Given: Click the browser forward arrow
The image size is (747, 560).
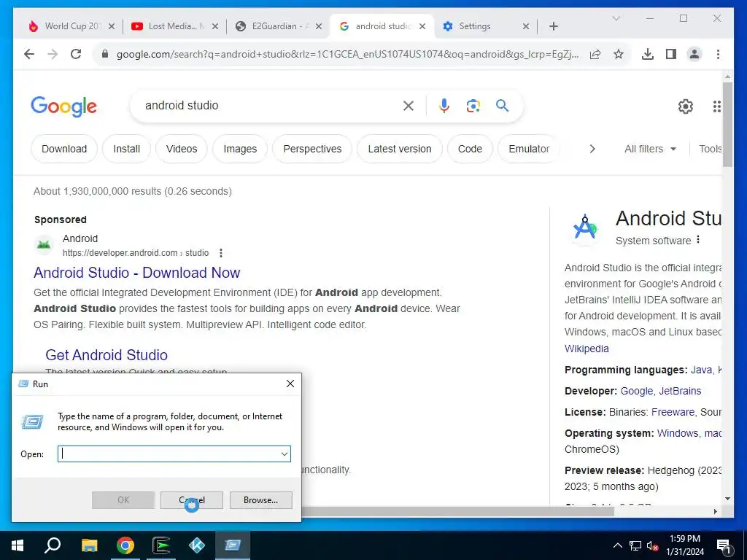Looking at the screenshot, I should coord(53,54).
